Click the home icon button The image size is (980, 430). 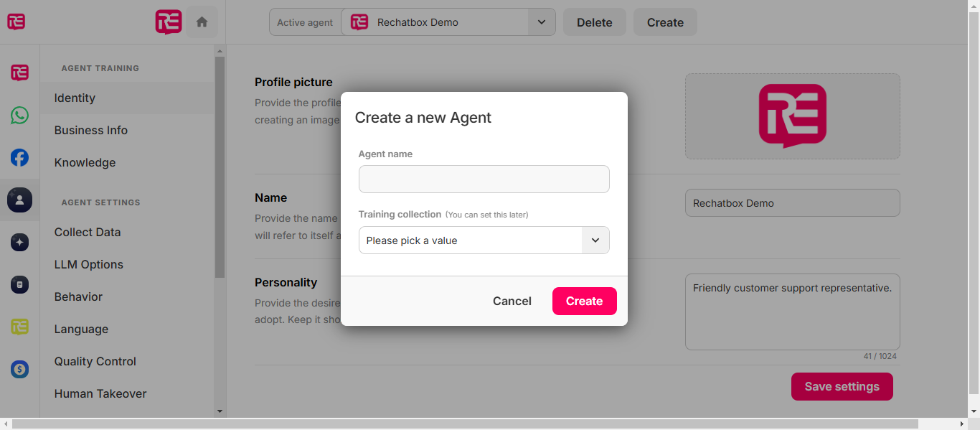click(x=202, y=22)
